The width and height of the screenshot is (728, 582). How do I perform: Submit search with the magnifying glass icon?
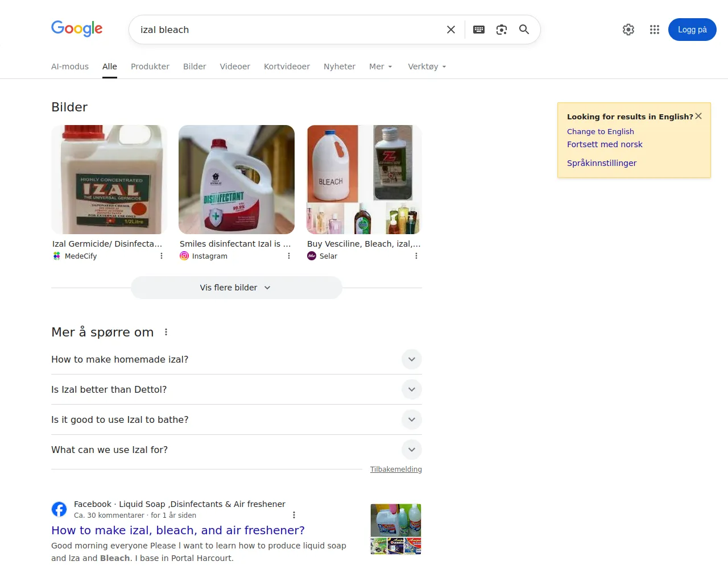524,30
